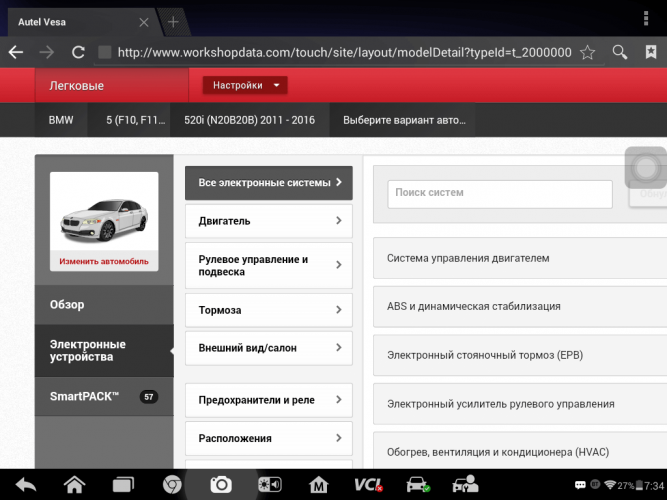Click the SmartPACK 57 badge
This screenshot has height=500, width=667.
(148, 397)
